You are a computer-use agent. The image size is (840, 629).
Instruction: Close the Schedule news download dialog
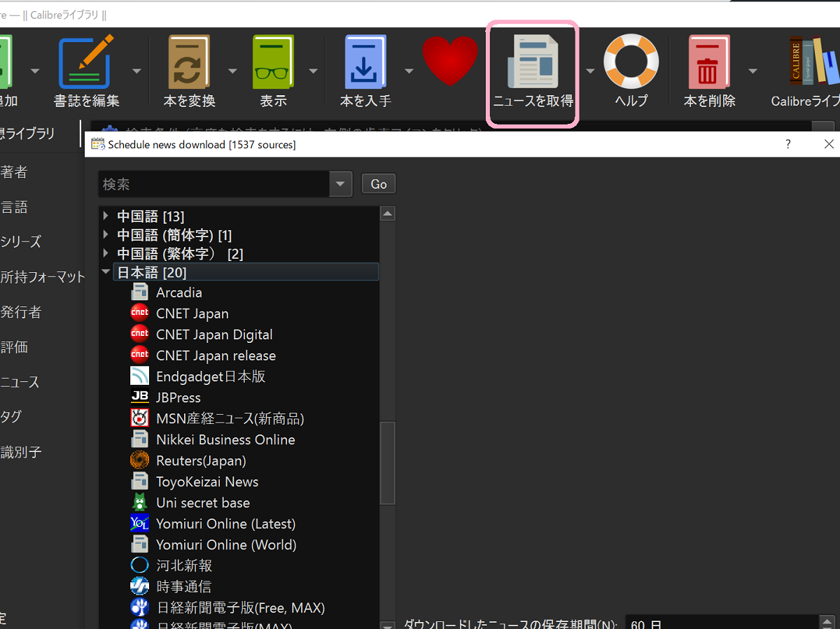point(829,144)
